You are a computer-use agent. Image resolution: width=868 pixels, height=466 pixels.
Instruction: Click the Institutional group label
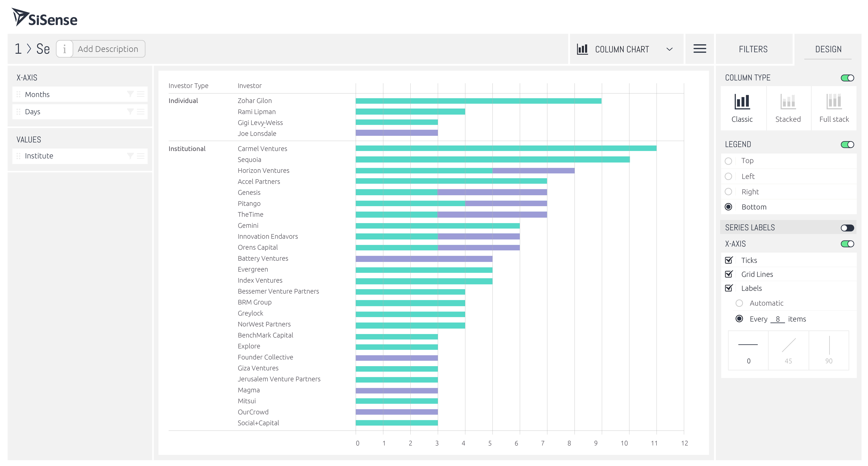[x=187, y=149]
